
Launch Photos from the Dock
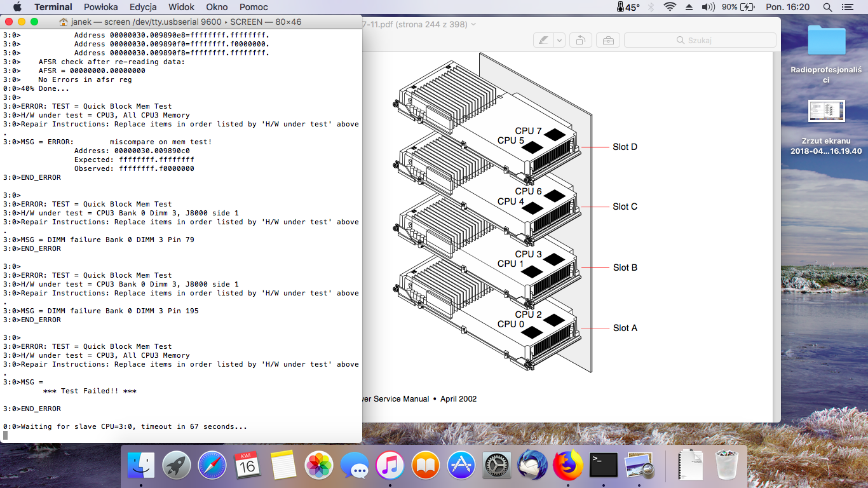pyautogui.click(x=318, y=466)
